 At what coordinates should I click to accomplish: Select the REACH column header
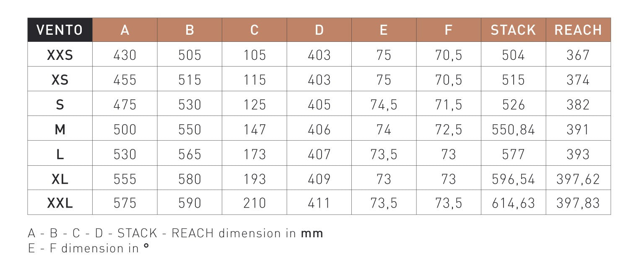pos(578,30)
